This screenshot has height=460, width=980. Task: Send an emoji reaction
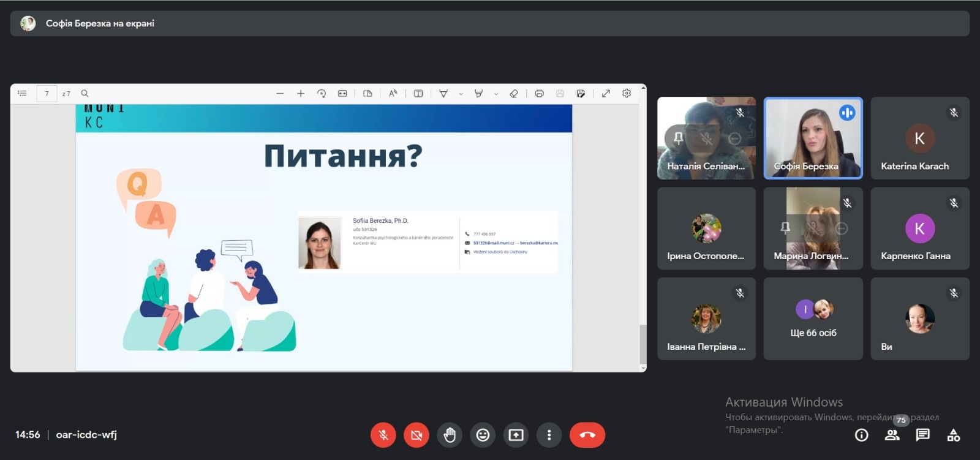pyautogui.click(x=483, y=435)
